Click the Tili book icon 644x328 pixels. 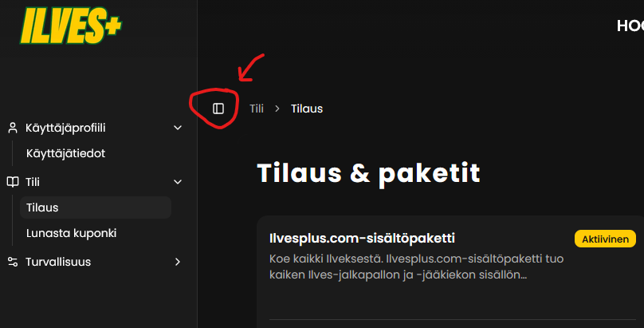13,182
